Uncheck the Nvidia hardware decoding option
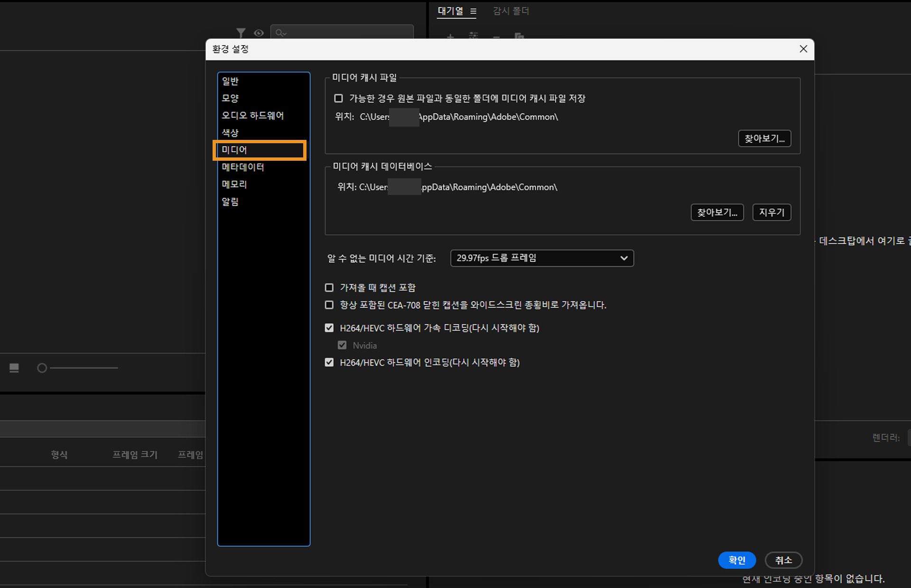 [342, 345]
